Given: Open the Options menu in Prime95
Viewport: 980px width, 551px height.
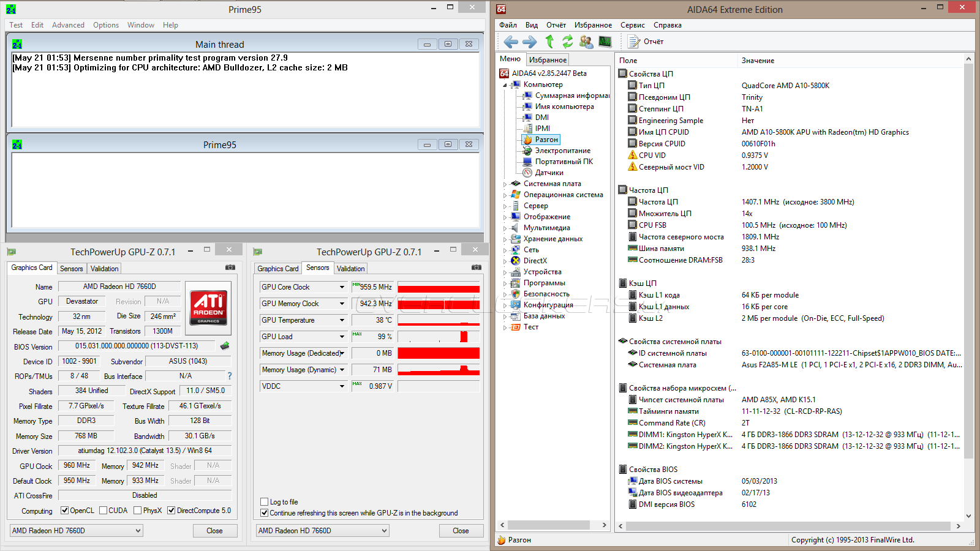Looking at the screenshot, I should click(106, 25).
